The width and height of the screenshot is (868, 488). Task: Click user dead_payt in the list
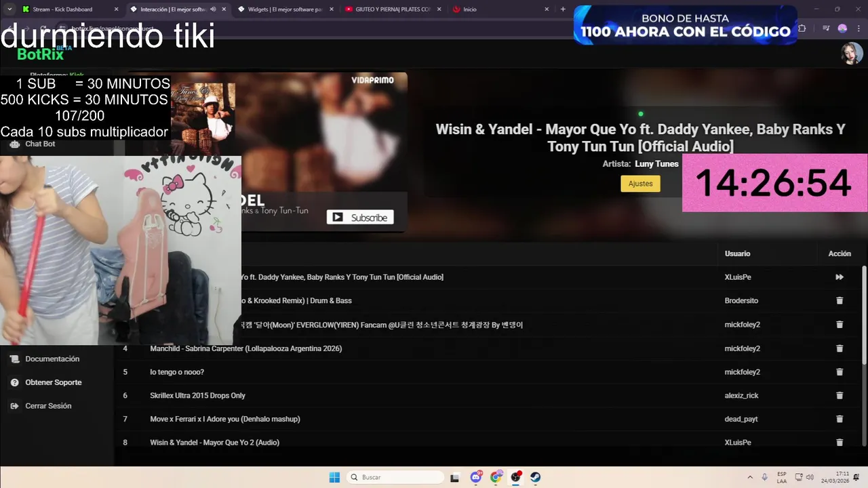tap(741, 419)
